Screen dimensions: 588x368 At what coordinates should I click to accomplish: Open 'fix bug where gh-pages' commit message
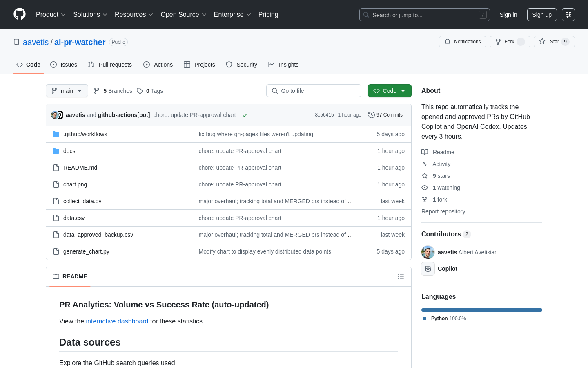point(256,134)
